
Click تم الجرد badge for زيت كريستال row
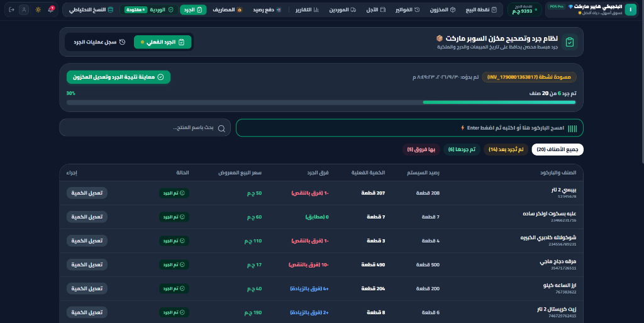pos(174,312)
